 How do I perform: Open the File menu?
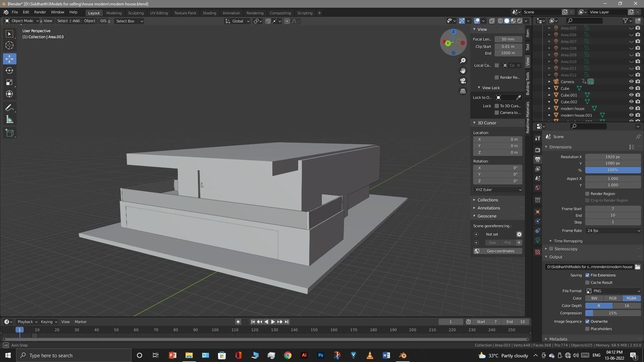[x=15, y=12]
